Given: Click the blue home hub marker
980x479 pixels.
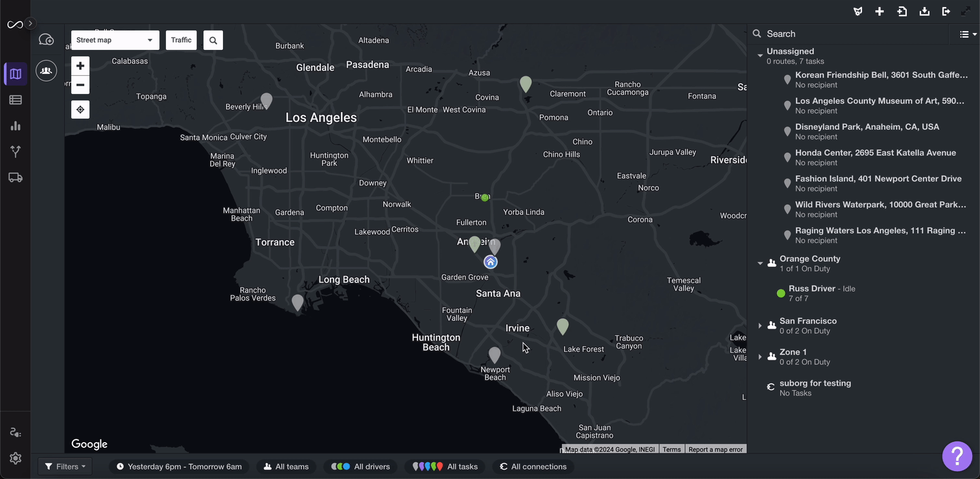Looking at the screenshot, I should 491,262.
